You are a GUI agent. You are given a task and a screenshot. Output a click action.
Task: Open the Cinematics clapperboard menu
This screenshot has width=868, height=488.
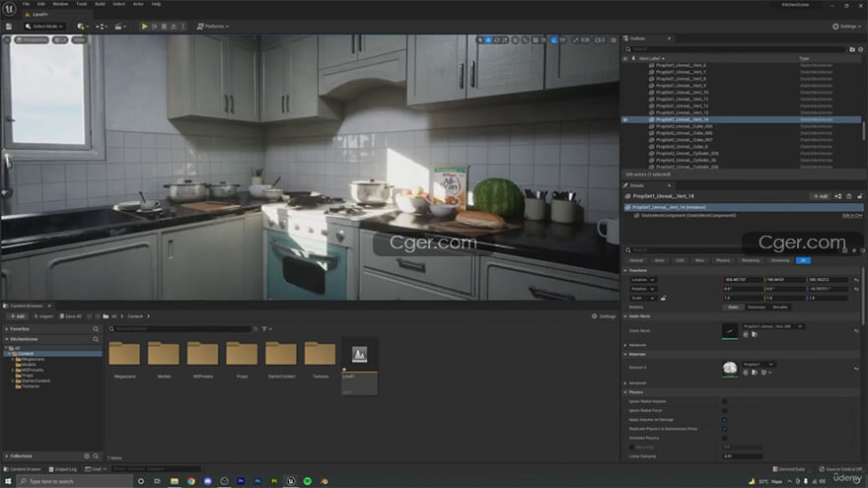[x=119, y=26]
